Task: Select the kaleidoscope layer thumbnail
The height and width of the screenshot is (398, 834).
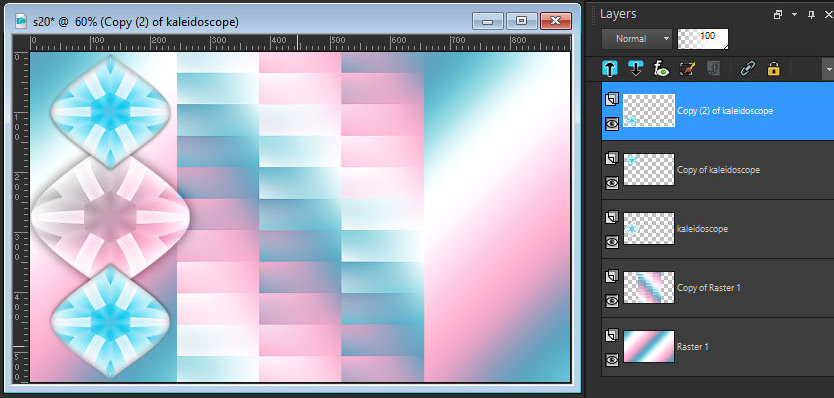Action: (x=649, y=229)
